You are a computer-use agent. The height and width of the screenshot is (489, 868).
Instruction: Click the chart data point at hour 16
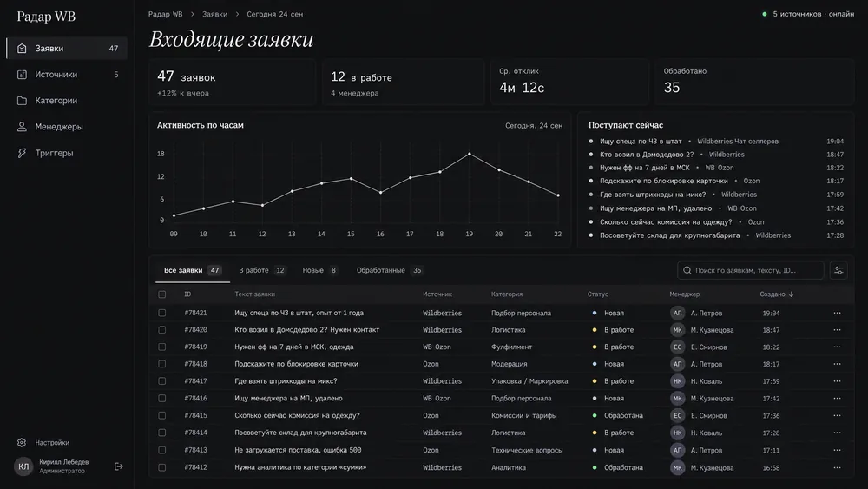click(380, 192)
